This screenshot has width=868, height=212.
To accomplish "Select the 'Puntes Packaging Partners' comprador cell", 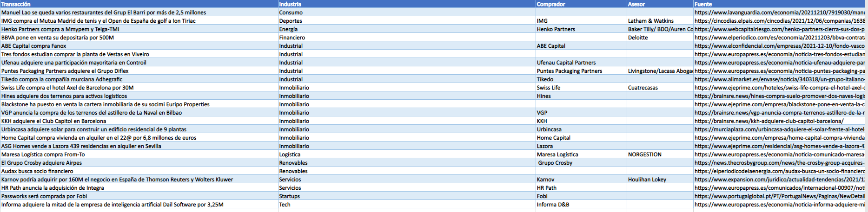I will tap(581, 71).
